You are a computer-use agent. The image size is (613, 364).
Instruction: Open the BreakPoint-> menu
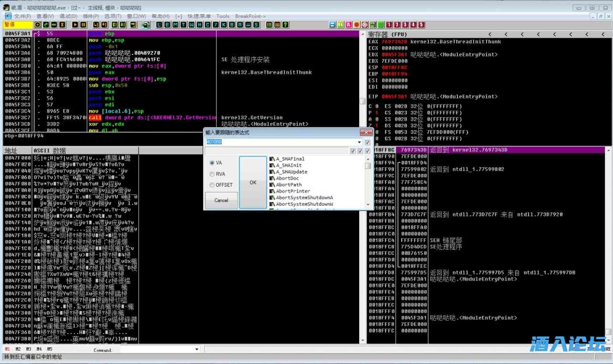[250, 16]
